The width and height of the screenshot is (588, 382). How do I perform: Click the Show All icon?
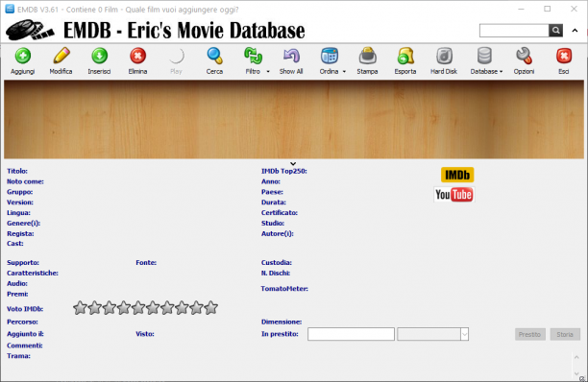(x=291, y=56)
